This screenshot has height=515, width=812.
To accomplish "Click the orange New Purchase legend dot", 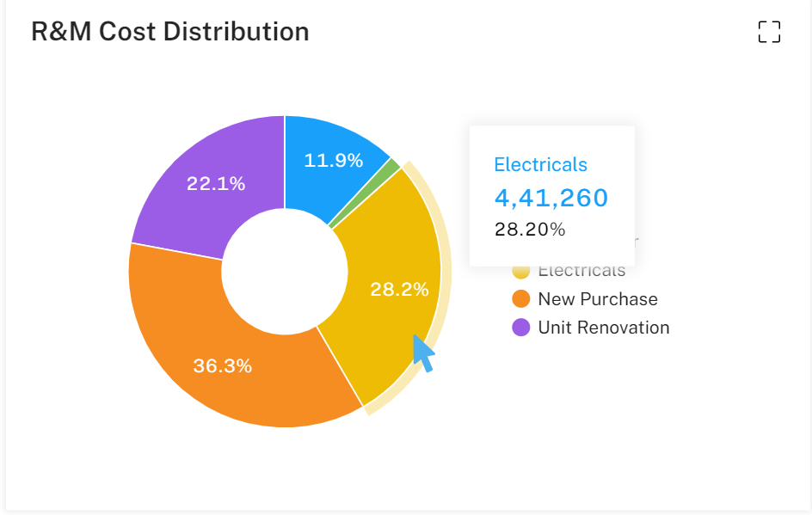I will point(520,299).
